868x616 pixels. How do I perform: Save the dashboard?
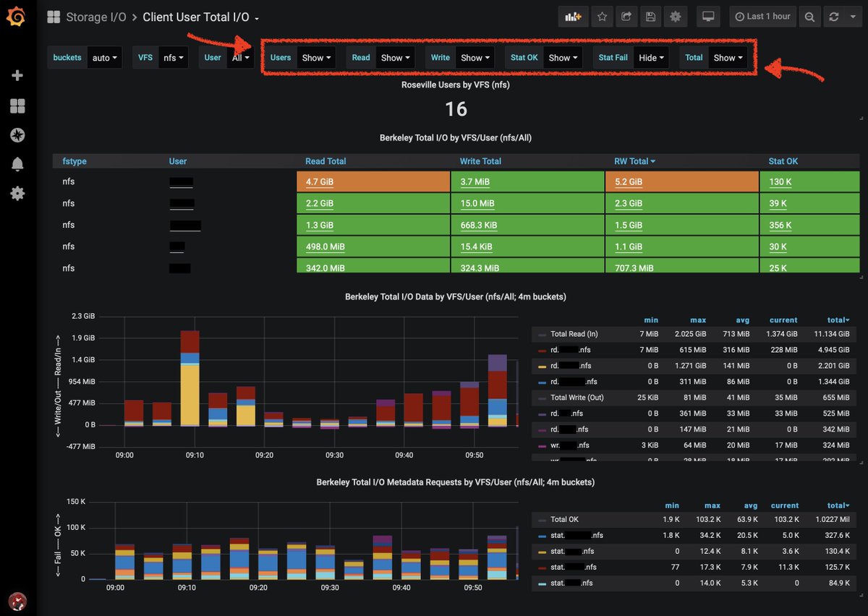(x=651, y=17)
